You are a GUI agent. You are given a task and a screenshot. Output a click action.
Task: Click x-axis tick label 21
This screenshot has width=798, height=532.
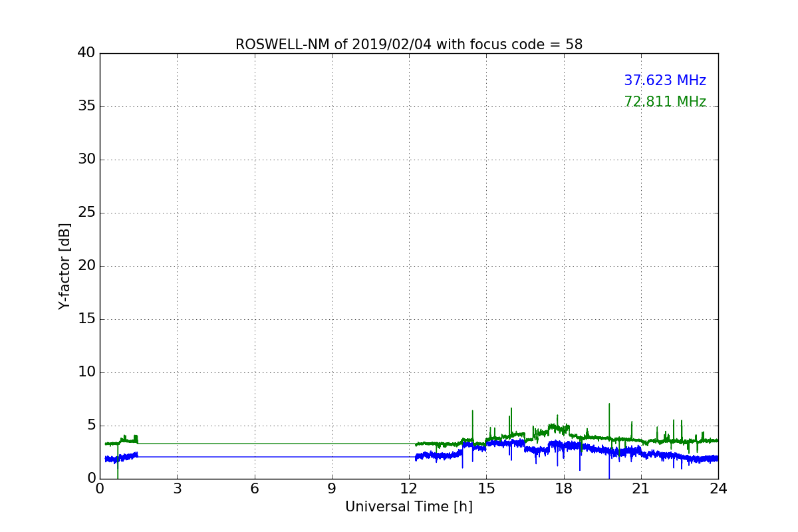[x=641, y=489]
